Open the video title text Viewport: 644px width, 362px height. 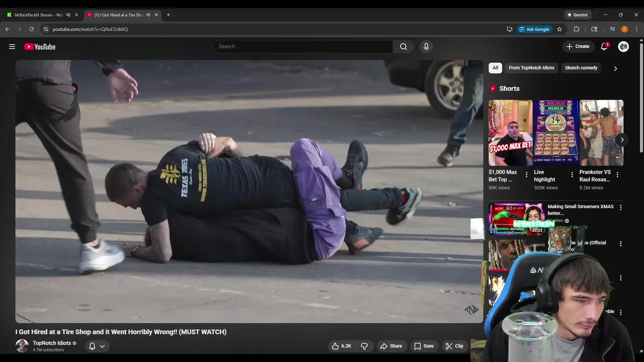tap(121, 332)
